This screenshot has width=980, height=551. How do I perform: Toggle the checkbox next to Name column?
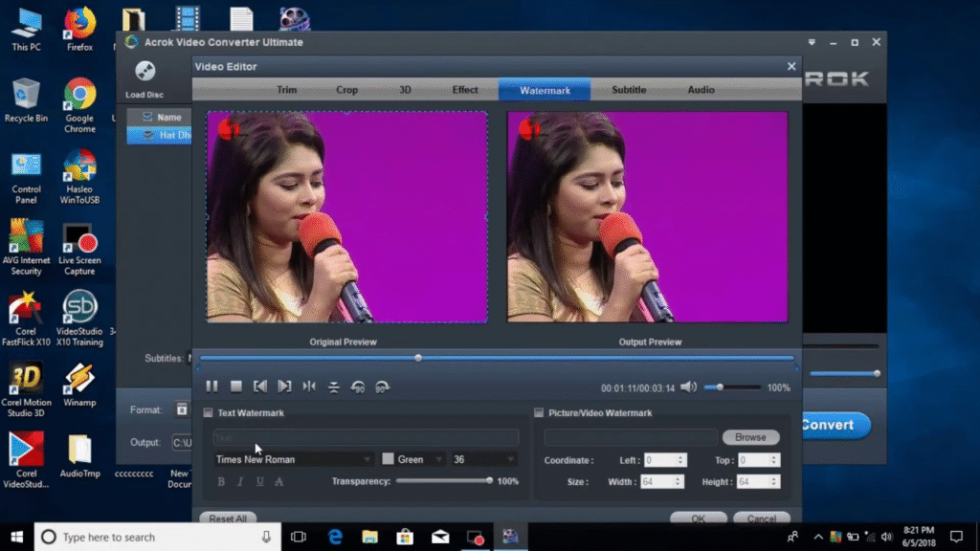pyautogui.click(x=146, y=117)
